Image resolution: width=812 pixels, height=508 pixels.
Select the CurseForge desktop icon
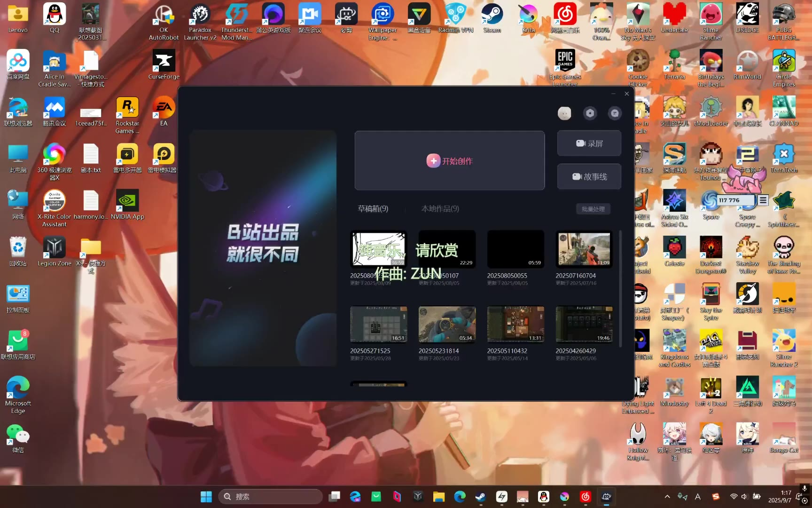164,65
